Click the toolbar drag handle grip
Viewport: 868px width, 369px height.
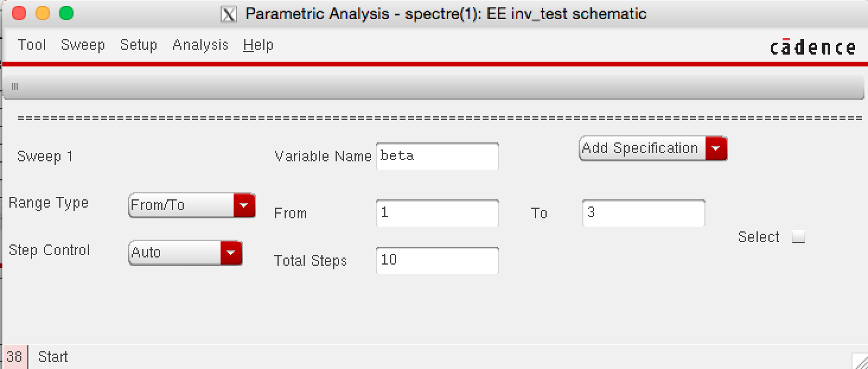(x=15, y=87)
